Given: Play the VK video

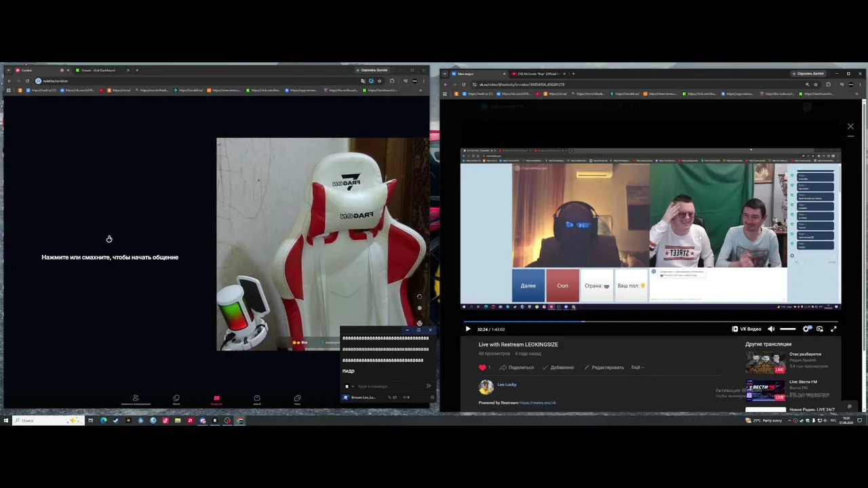Looking at the screenshot, I should [467, 329].
